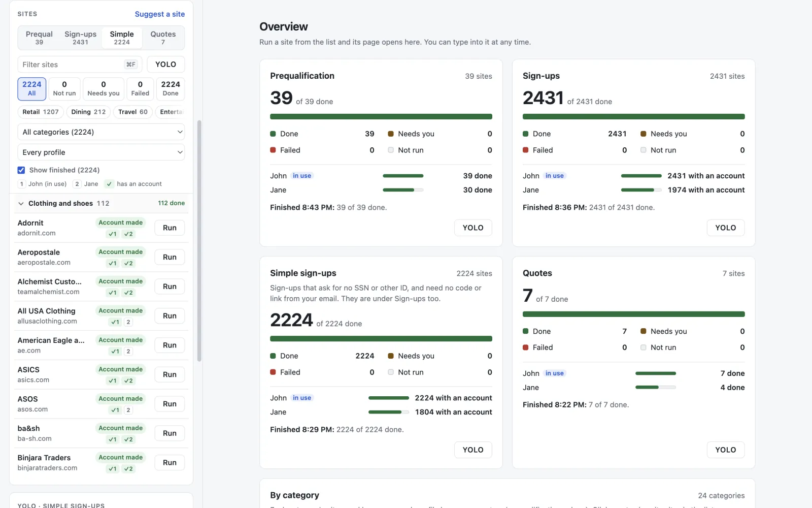812x508 pixels.
Task: Click YOLO button next to filter field
Action: [166, 65]
